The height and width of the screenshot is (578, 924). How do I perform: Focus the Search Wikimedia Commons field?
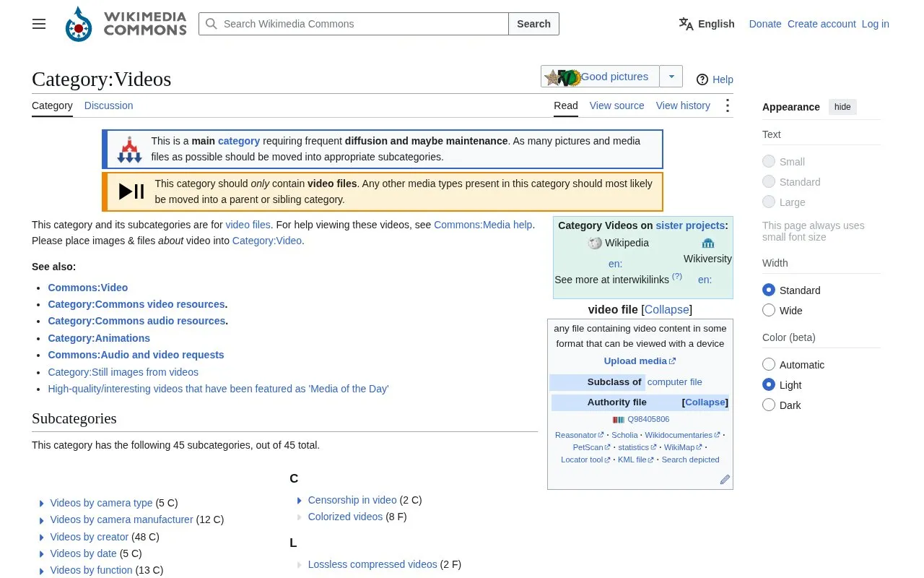click(354, 24)
